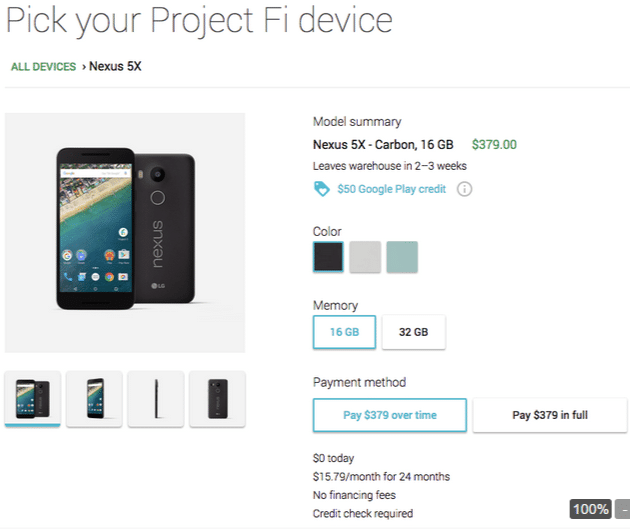
Task: Open the Google Play credit info icon
Action: [464, 189]
